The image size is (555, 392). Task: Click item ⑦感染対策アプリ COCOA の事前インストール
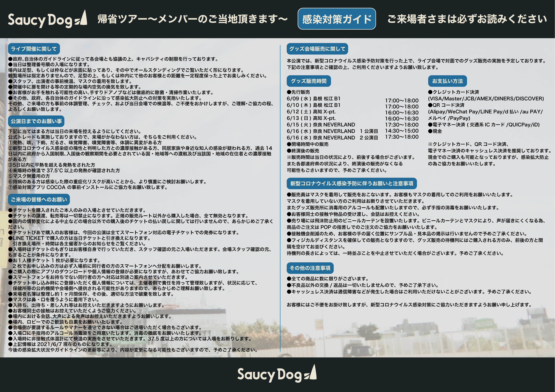[88, 187]
